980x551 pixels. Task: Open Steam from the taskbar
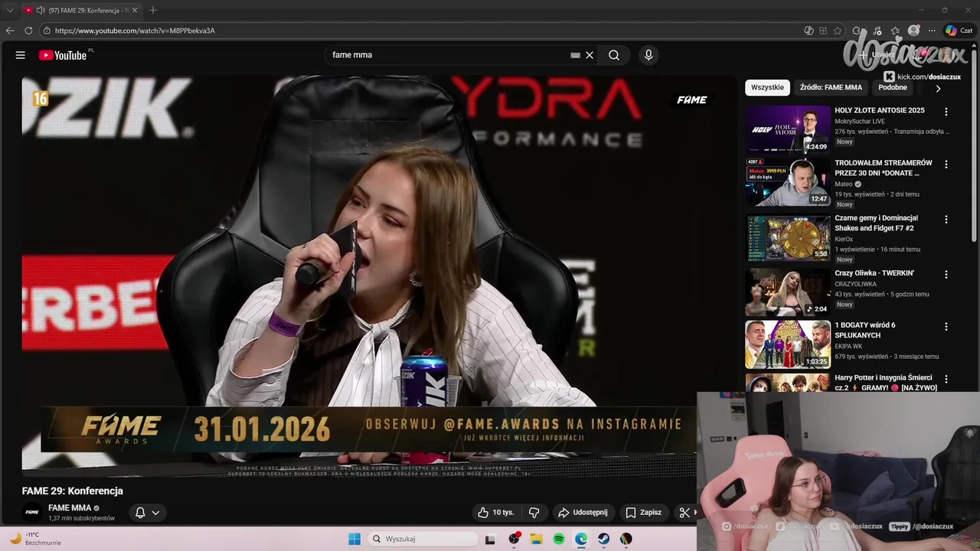[604, 539]
